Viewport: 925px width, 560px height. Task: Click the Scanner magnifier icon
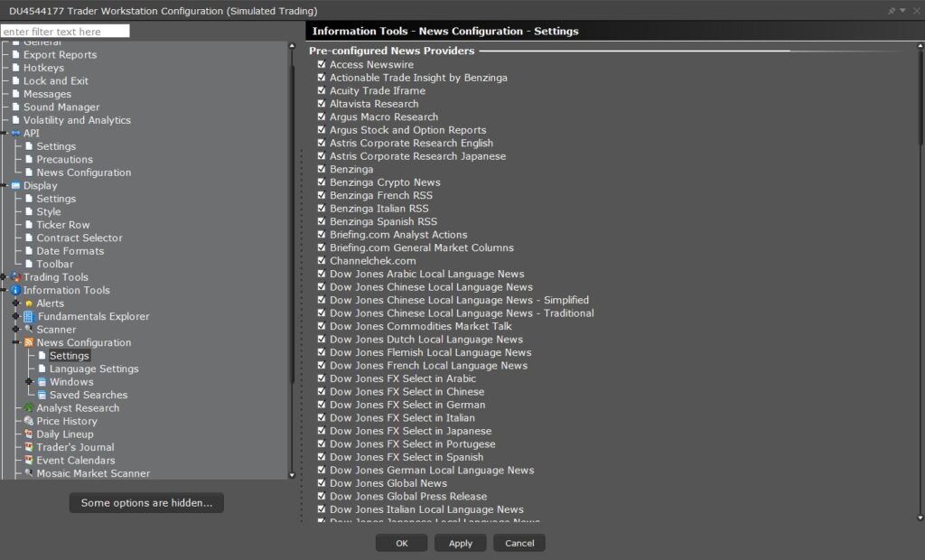[28, 330]
